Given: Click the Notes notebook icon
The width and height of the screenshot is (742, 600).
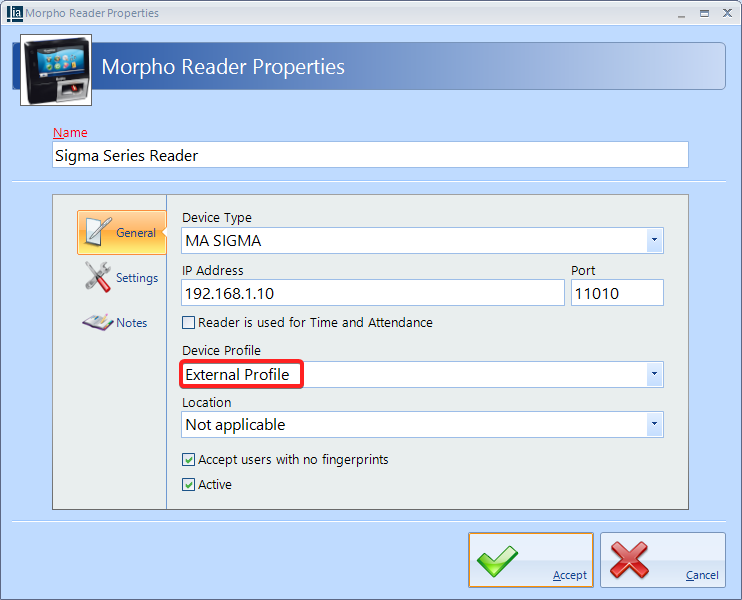Looking at the screenshot, I should [x=97, y=322].
